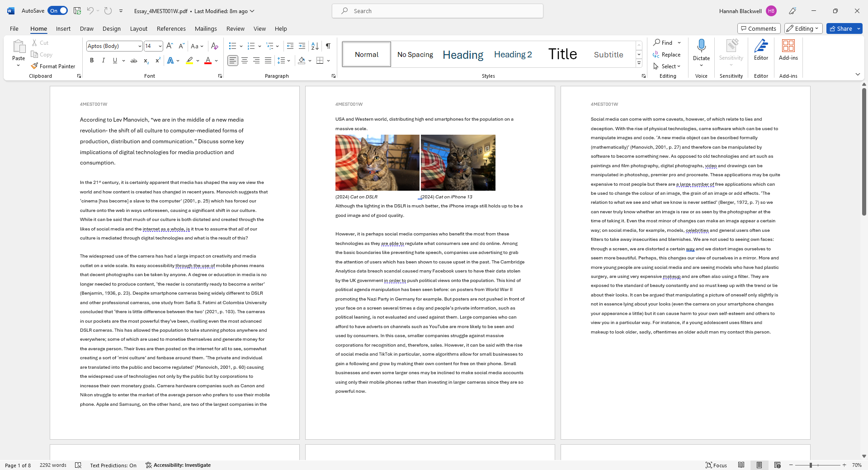Viewport: 868px width, 470px height.
Task: Click the Sort A to Z icon
Action: [315, 46]
